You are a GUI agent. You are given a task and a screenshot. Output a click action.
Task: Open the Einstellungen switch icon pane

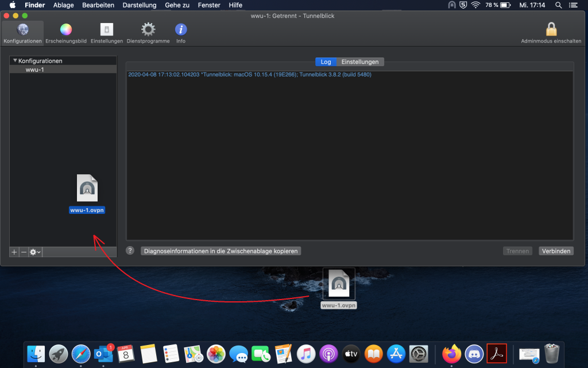[x=106, y=33]
